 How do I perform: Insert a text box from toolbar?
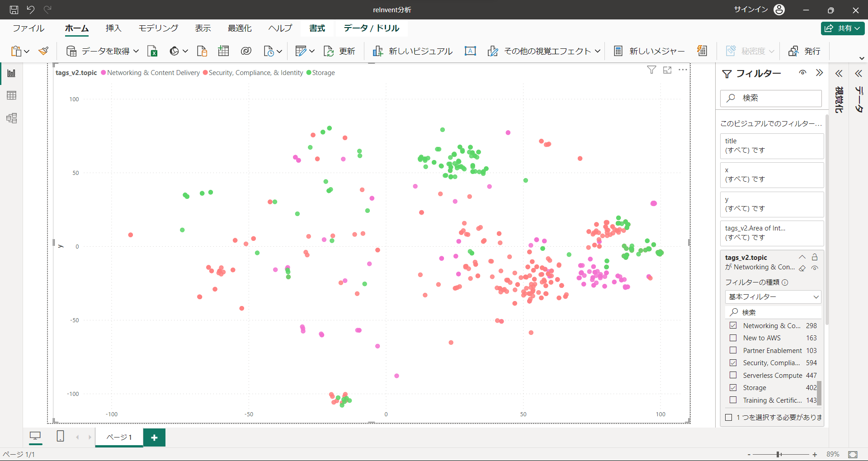coord(470,51)
